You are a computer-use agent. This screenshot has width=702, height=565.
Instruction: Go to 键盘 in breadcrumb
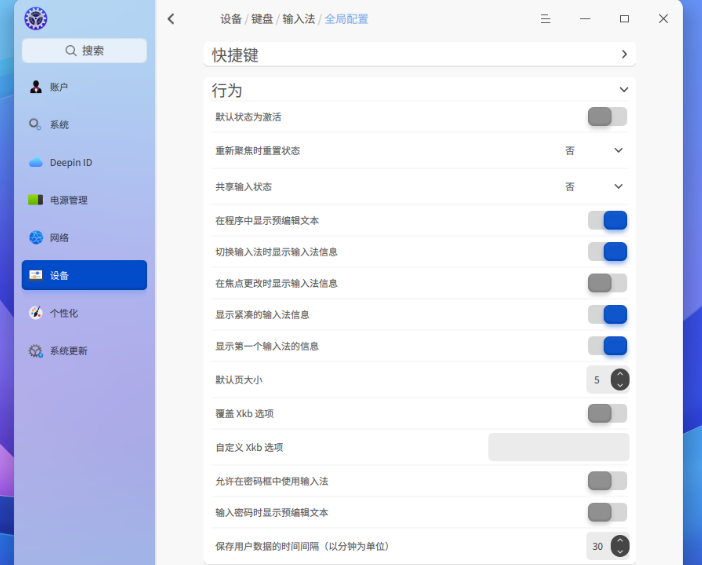(x=262, y=19)
